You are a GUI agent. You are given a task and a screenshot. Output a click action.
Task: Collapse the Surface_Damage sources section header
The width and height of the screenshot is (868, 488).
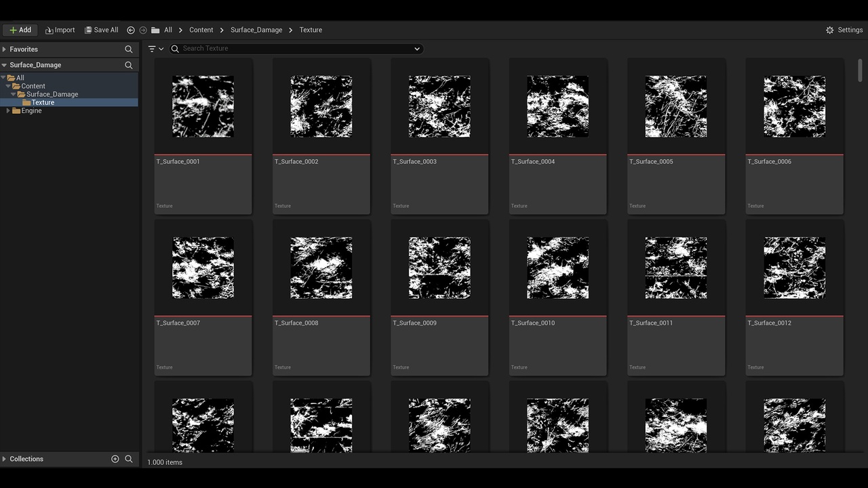click(x=4, y=65)
